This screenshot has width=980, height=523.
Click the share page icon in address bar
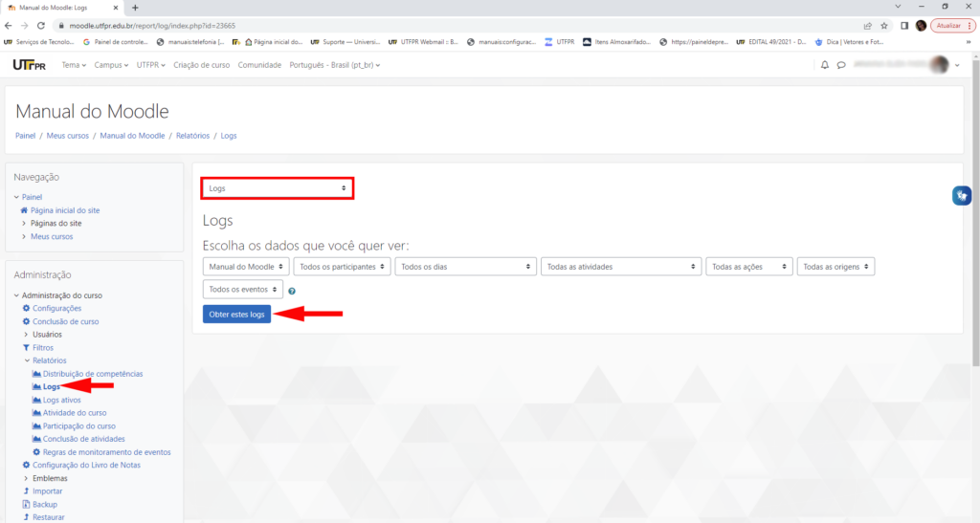[867, 26]
